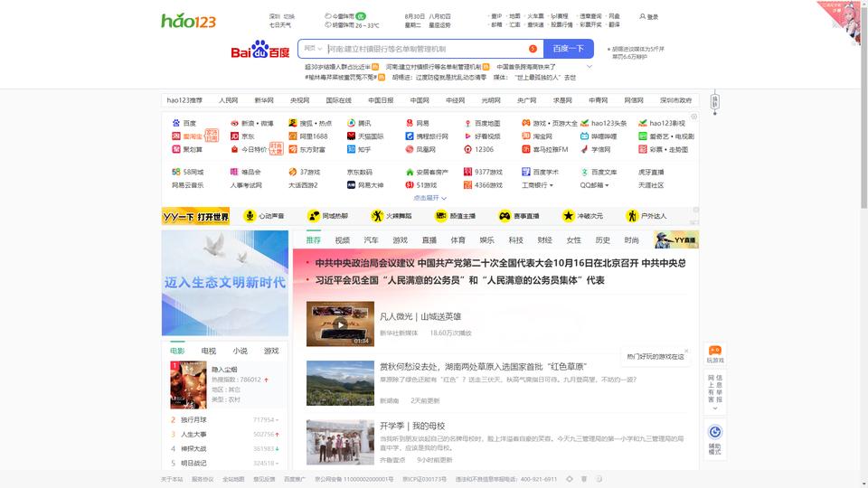Open the 开学季 我的母校 article title

tap(412, 426)
